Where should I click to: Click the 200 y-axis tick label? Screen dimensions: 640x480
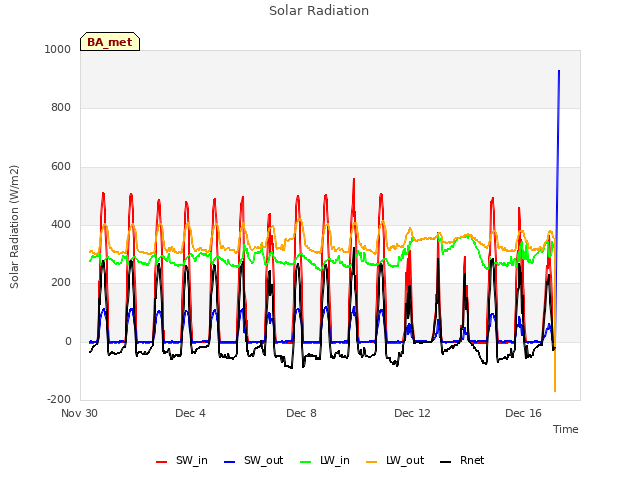(61, 282)
